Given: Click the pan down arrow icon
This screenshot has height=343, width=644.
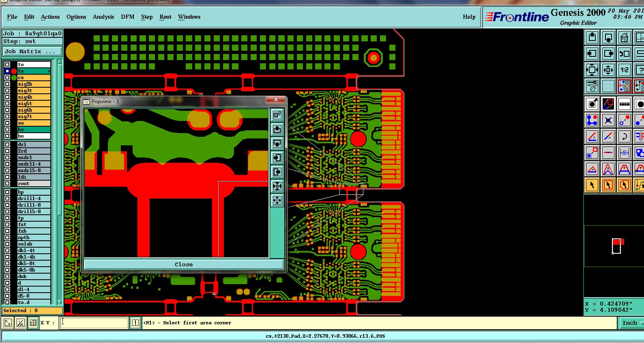Looking at the screenshot, I should [x=608, y=37].
